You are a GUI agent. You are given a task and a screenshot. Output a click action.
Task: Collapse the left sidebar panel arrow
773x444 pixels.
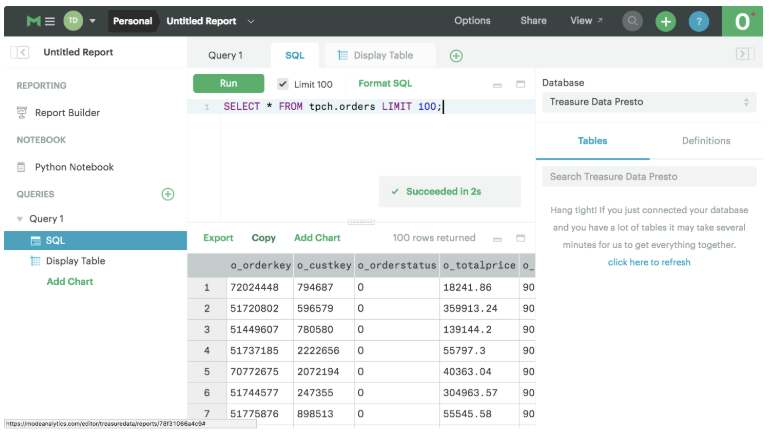22,53
